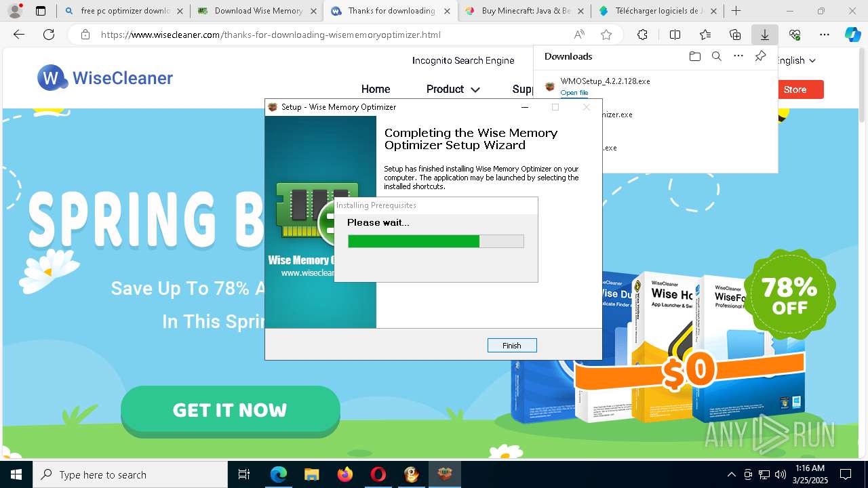Open the English language dropdown

tap(796, 60)
